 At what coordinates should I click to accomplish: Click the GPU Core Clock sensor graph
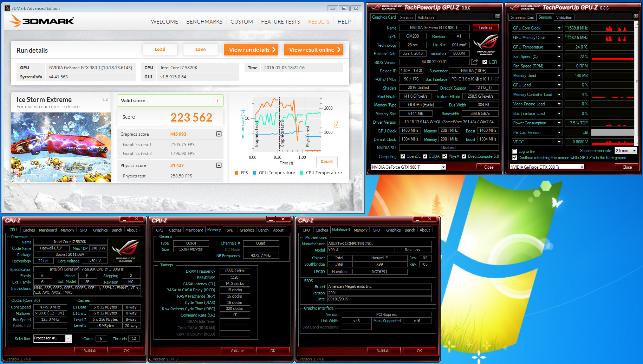click(612, 28)
